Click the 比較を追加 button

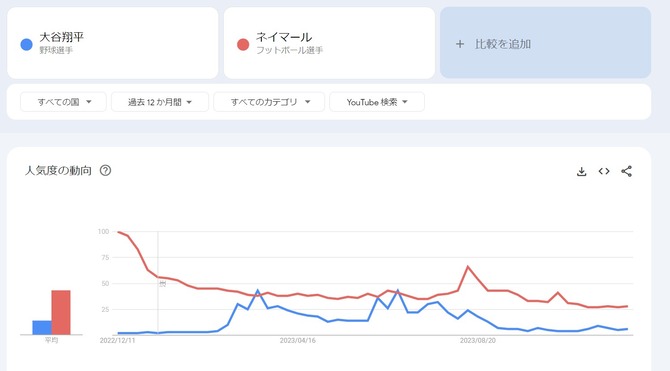[545, 43]
